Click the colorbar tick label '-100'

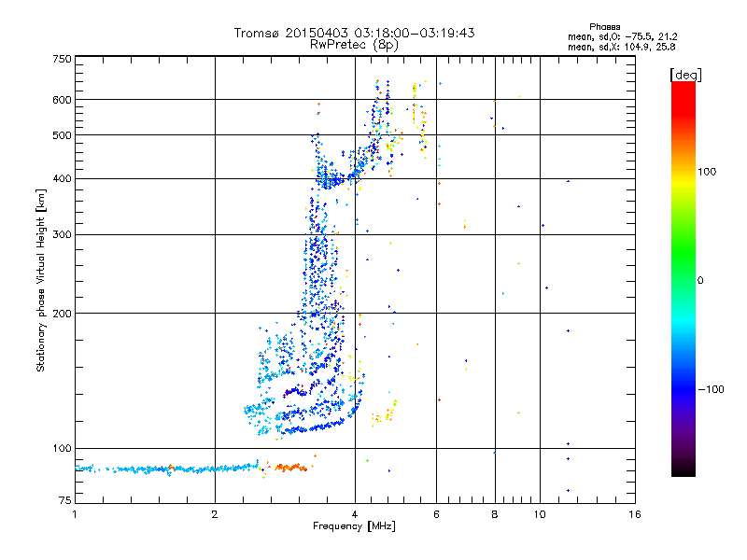click(711, 389)
